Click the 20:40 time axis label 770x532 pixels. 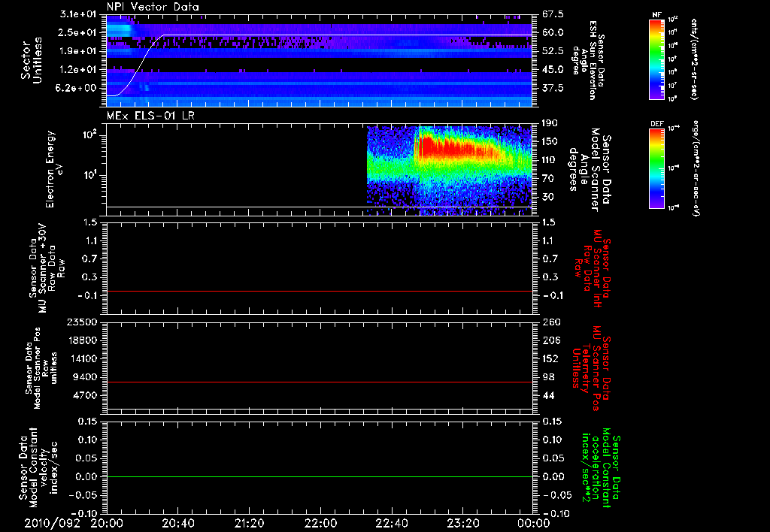[178, 523]
